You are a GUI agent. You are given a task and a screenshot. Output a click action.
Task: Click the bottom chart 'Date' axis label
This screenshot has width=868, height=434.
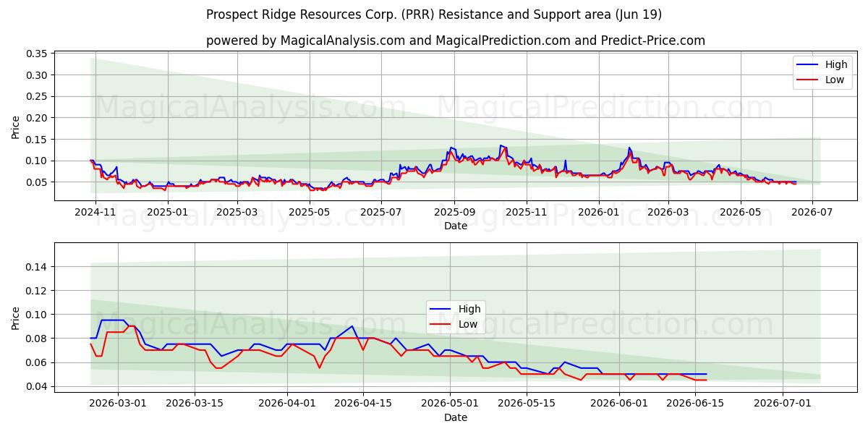click(x=456, y=417)
